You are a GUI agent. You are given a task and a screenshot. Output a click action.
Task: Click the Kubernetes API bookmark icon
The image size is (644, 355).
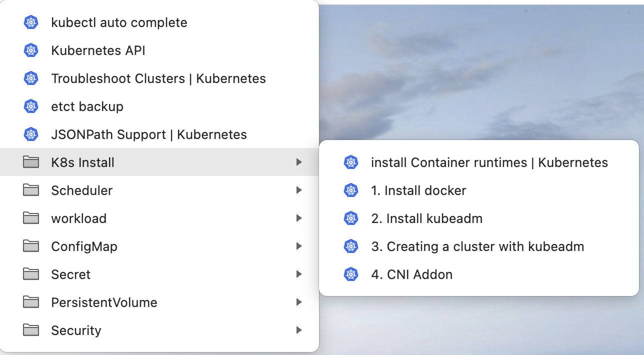point(31,50)
